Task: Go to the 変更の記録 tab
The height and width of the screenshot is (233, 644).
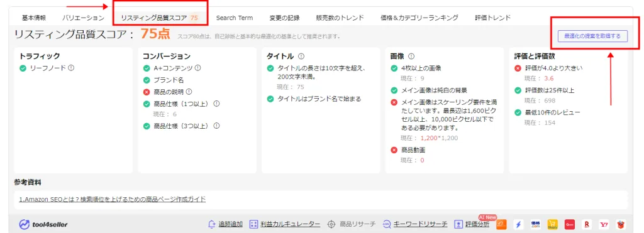Action: pyautogui.click(x=285, y=18)
